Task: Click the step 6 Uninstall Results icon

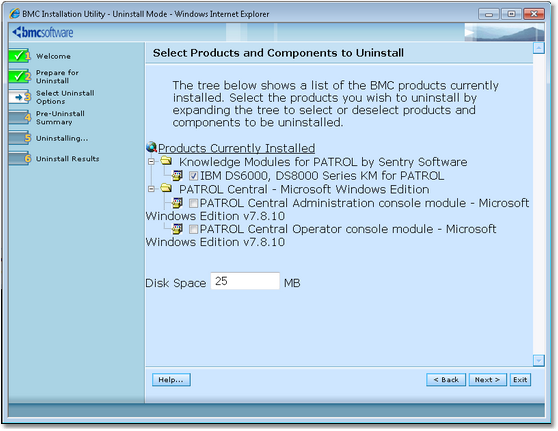Action: tap(20, 158)
